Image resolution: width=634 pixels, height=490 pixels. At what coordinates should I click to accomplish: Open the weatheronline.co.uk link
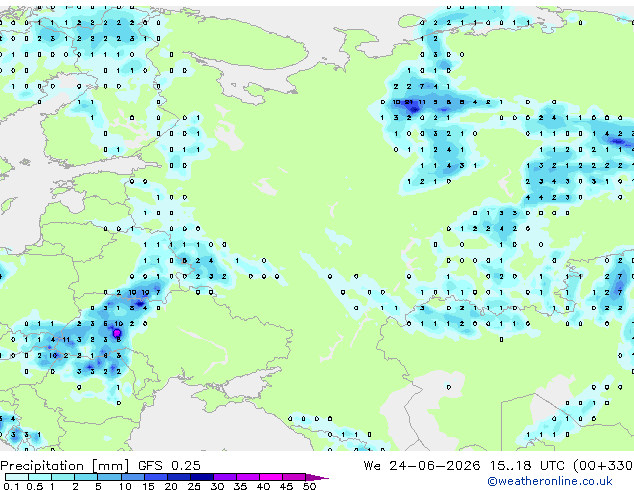tap(550, 481)
